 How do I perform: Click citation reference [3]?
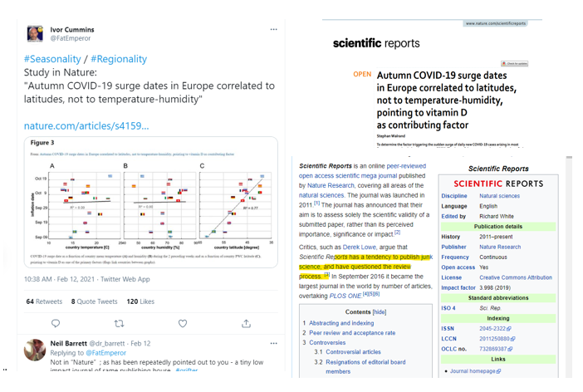[326, 275]
